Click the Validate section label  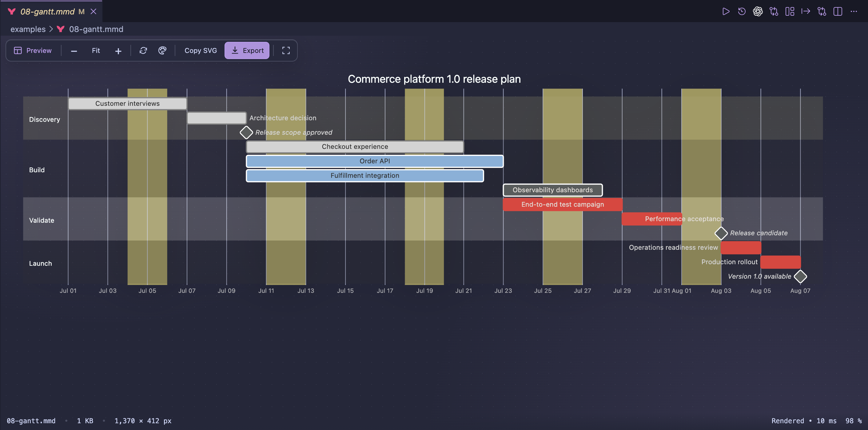[x=42, y=221]
